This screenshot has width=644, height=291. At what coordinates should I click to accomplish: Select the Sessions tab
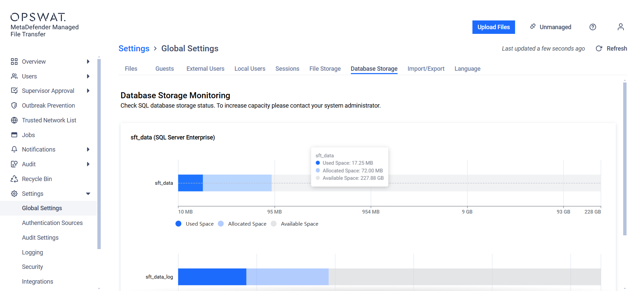click(x=287, y=69)
